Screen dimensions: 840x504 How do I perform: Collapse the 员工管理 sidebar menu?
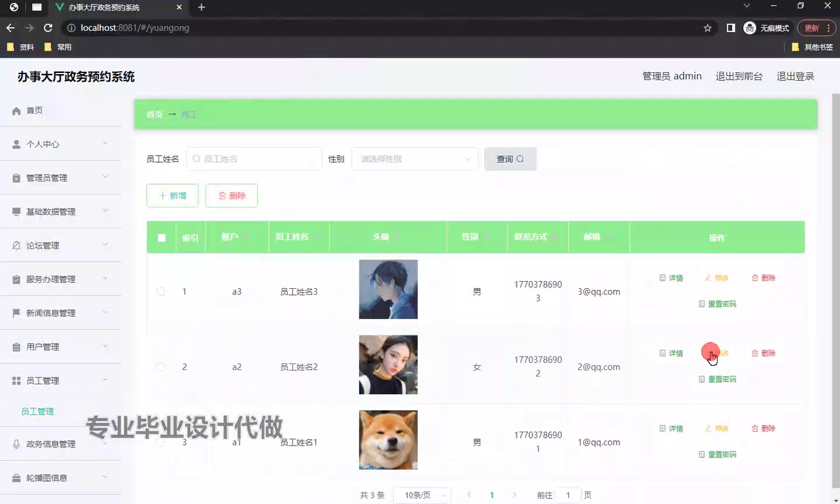pos(61,380)
